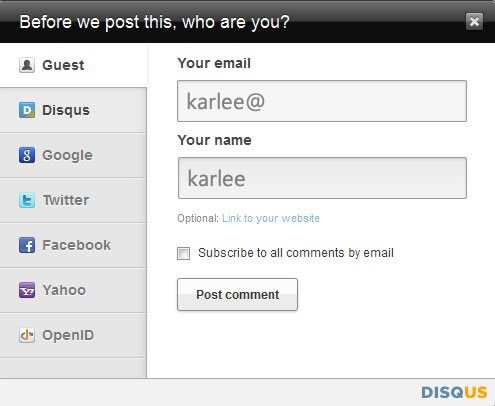The image size is (495, 406).
Task: Open the OpenID login tab
Action: pyautogui.click(x=73, y=335)
